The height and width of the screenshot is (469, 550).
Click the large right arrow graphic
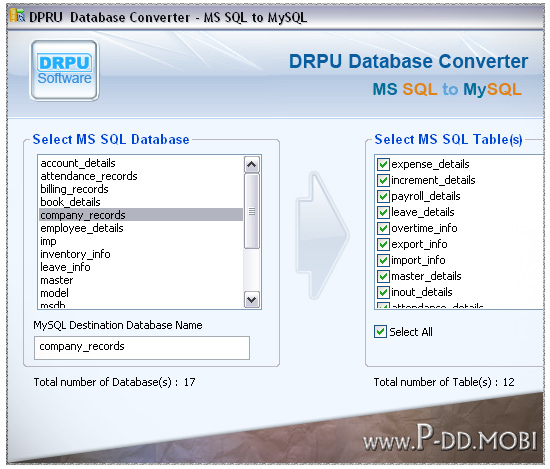pyautogui.click(x=322, y=236)
